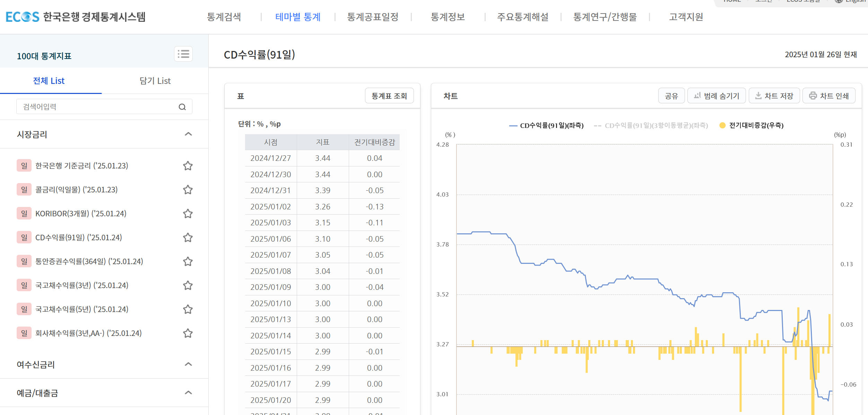
Task: Click the 일 badge next to CD수익률(91일)
Action: click(24, 237)
